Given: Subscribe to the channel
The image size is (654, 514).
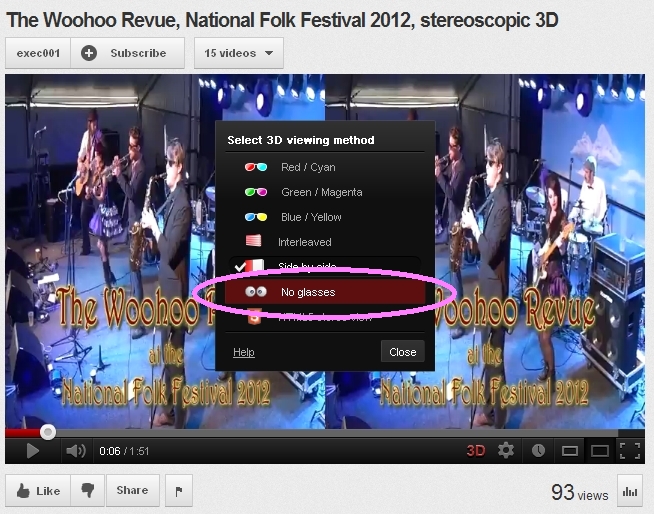Looking at the screenshot, I should pos(128,53).
